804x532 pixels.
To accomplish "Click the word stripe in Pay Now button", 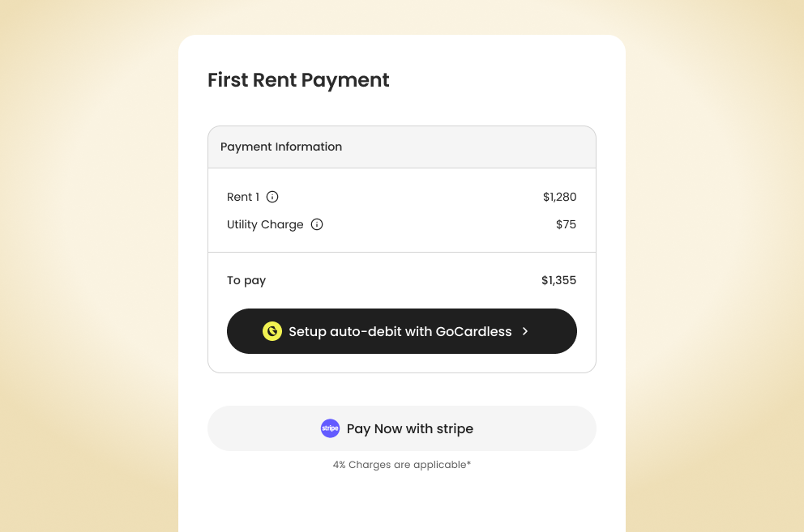I will point(455,428).
